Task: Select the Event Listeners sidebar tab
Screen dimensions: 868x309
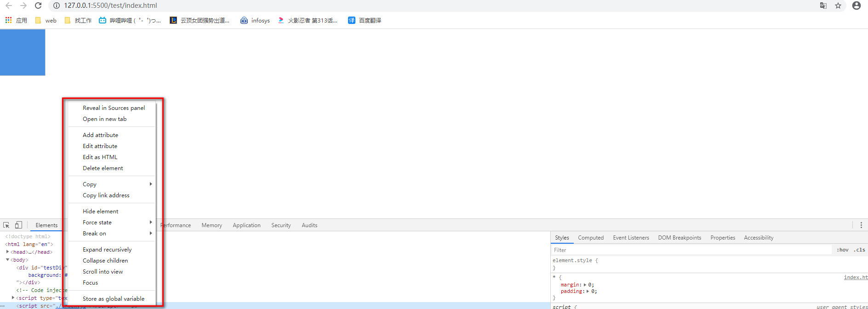Action: (x=631, y=238)
